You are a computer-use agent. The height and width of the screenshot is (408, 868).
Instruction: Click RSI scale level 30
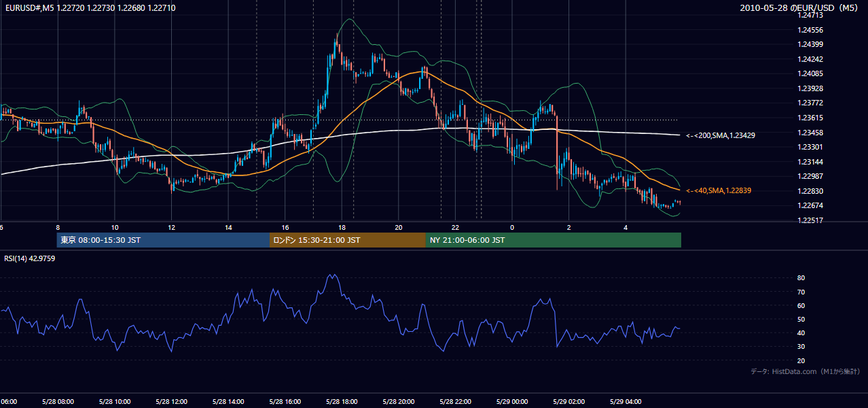(x=801, y=347)
